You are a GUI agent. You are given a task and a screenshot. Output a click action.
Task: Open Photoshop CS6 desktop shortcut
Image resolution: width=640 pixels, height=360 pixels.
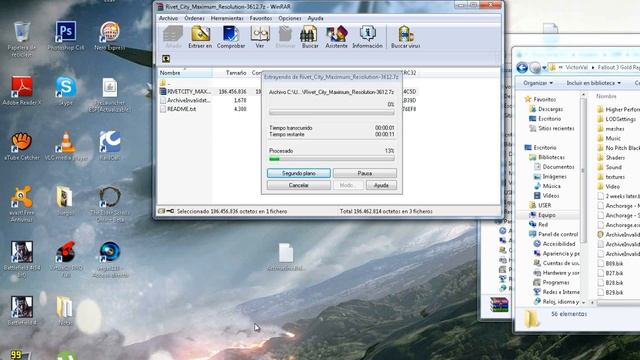click(x=66, y=36)
